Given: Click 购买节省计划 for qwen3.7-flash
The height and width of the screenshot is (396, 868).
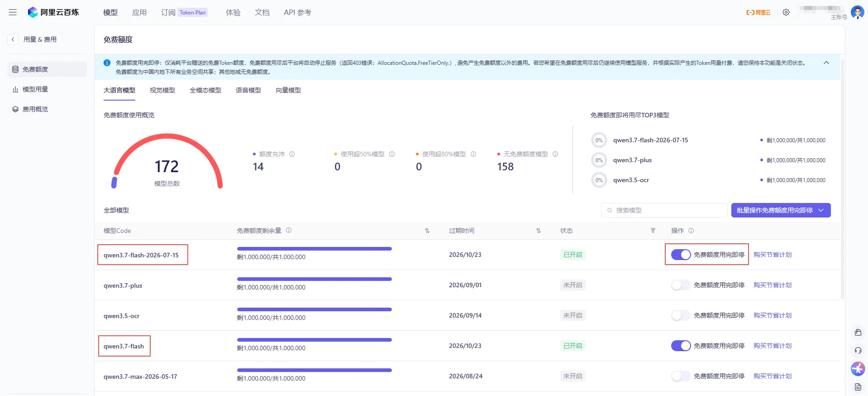Looking at the screenshot, I should pyautogui.click(x=773, y=346).
